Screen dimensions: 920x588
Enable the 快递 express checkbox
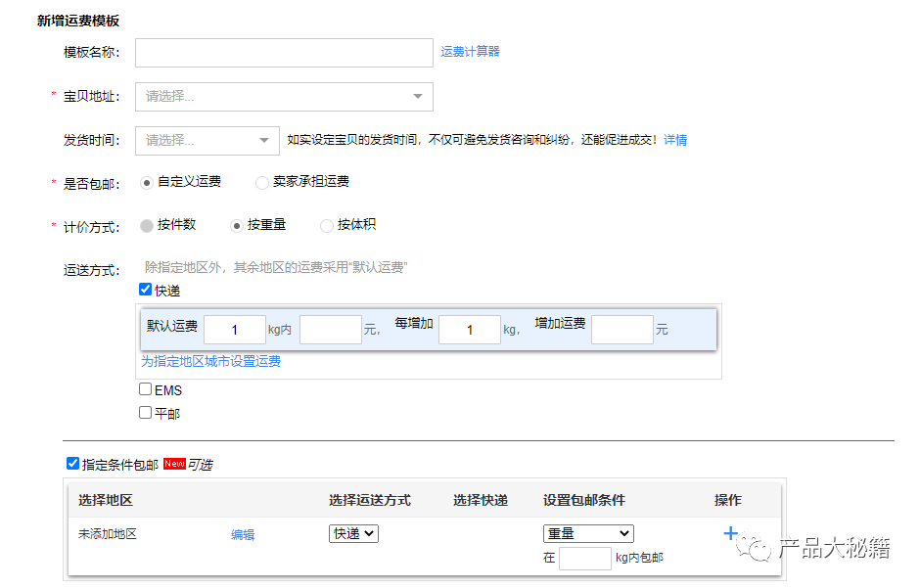[146, 290]
